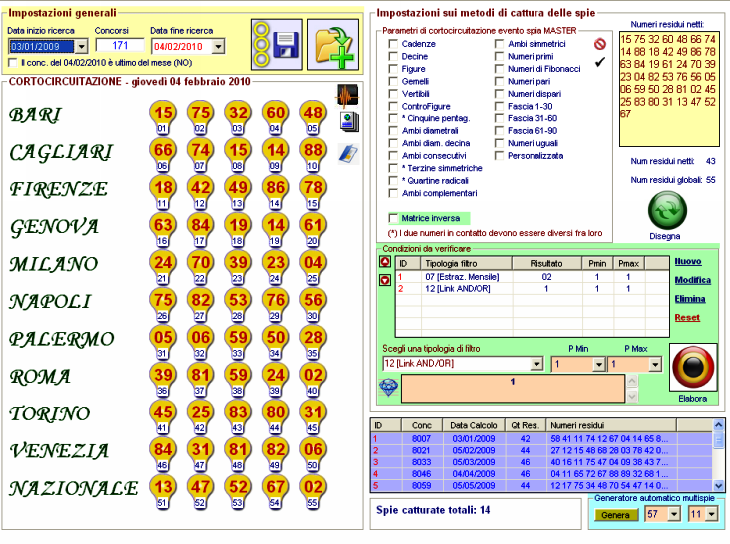Click Nazionale bulb 13 position 51
Image resolution: width=730 pixels, height=544 pixels.
click(163, 491)
